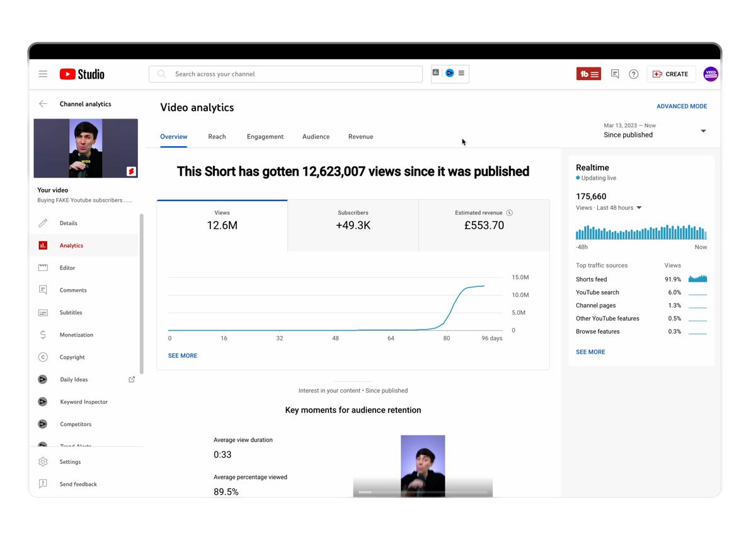Viewport: 756px width, 542px height.
Task: Click the estimated revenue clock icon
Action: [510, 213]
